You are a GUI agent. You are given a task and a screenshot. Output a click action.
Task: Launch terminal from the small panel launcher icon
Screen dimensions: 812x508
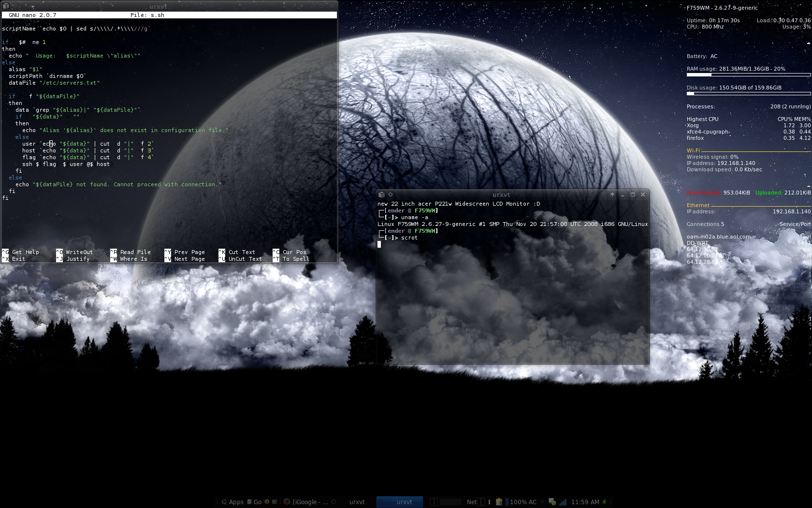click(274, 502)
